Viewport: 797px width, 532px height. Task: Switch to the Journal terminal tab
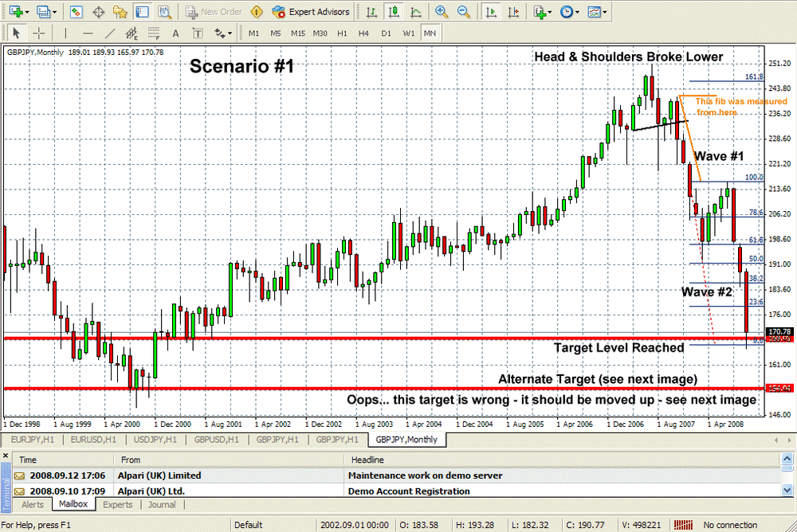pos(162,505)
